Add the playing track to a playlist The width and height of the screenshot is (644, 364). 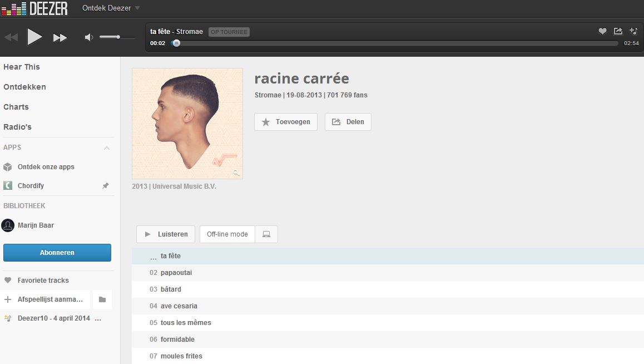click(x=633, y=31)
